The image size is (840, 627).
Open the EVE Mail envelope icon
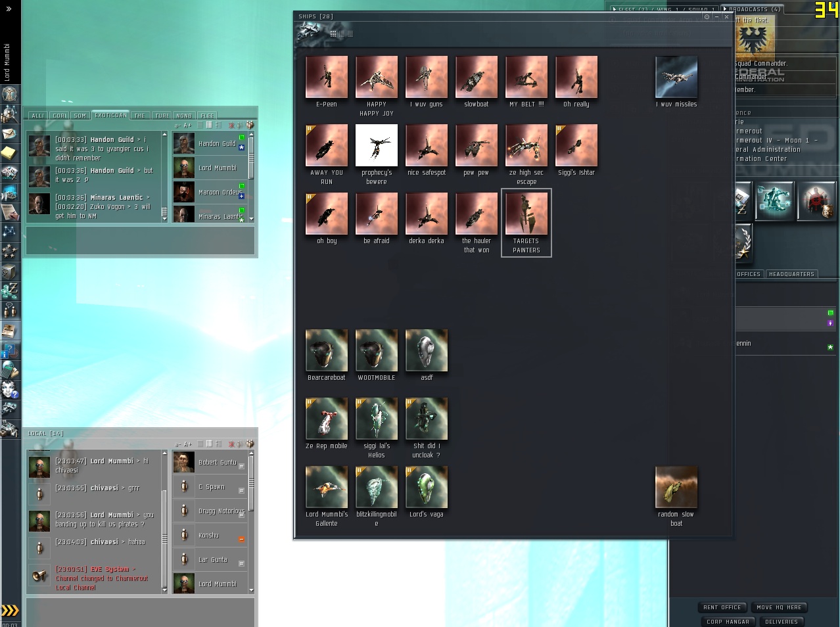[x=10, y=134]
